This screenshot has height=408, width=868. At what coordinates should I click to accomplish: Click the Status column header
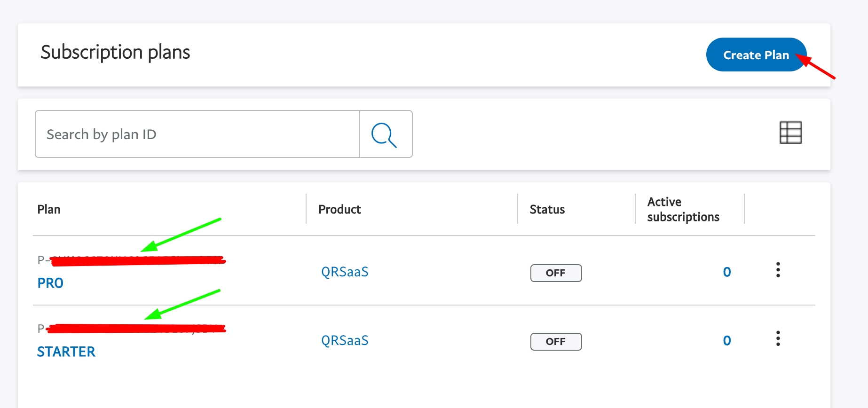click(547, 209)
